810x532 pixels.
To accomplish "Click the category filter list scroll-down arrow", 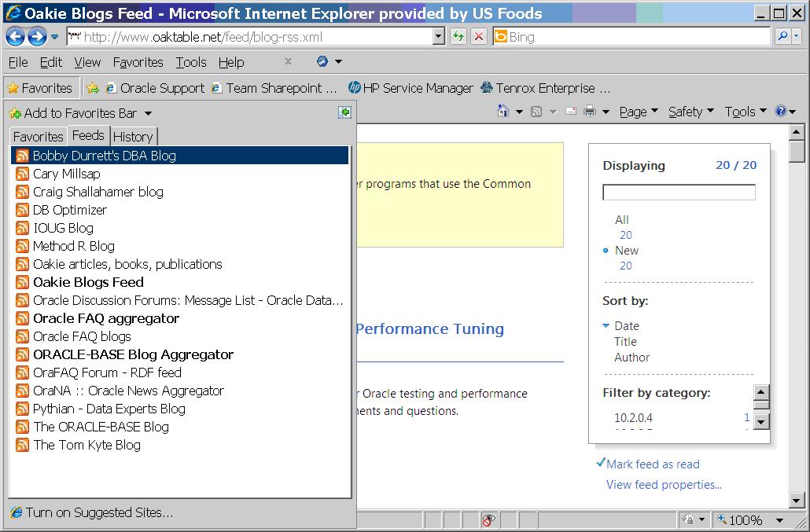I will point(761,422).
